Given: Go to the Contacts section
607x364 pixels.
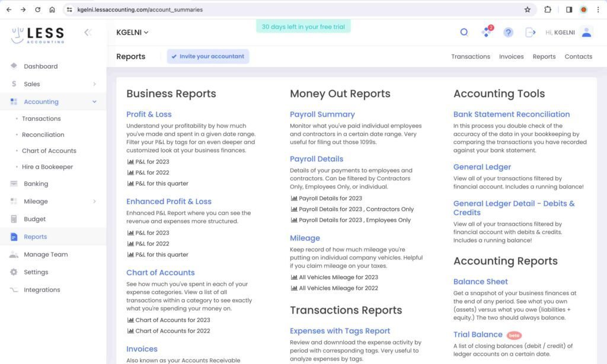Looking at the screenshot, I should 578,56.
